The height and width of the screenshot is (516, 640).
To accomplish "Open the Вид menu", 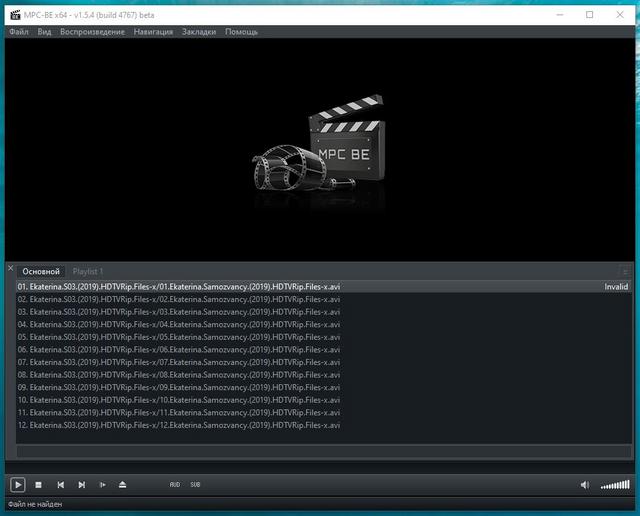I will pyautogui.click(x=44, y=32).
